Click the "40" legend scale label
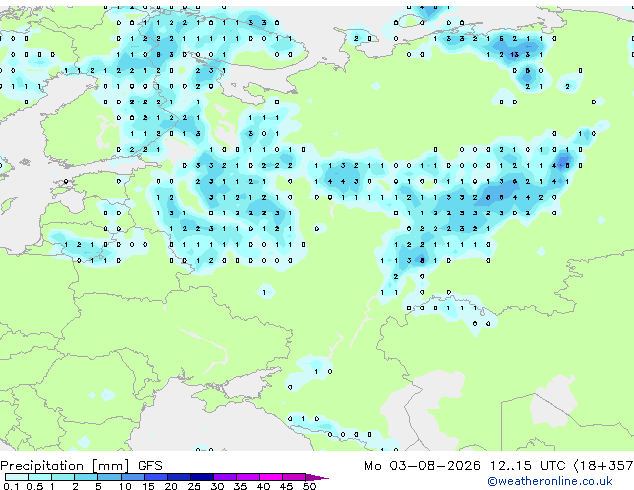 click(263, 486)
